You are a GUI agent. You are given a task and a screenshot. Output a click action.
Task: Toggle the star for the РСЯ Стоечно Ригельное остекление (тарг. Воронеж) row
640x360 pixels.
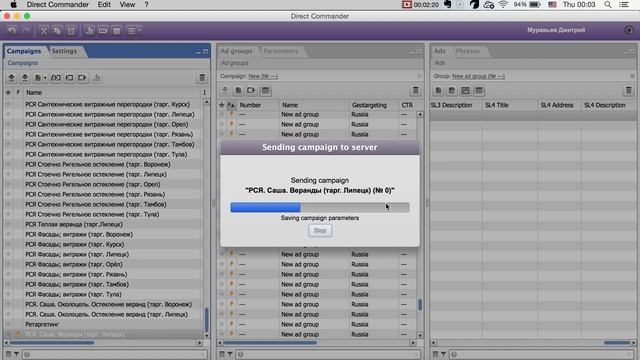(8, 164)
